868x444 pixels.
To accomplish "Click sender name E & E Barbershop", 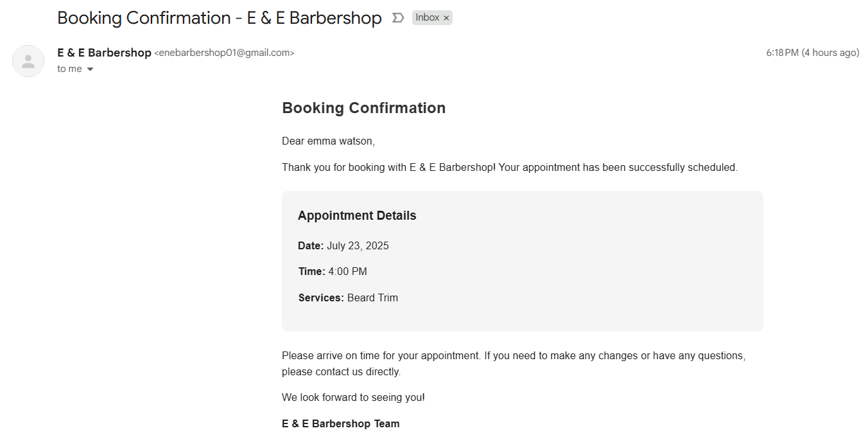I will click(x=104, y=53).
